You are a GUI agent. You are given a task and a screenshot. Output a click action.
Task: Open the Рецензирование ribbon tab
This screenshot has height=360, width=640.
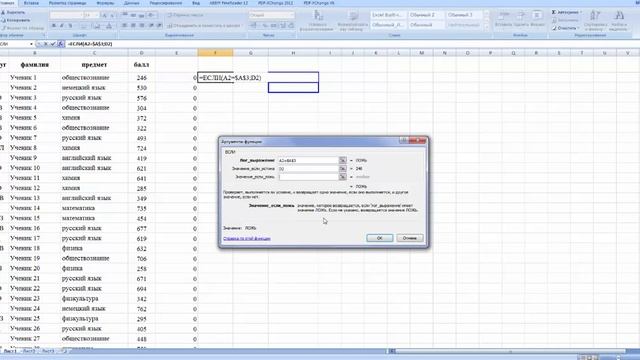point(166,3)
